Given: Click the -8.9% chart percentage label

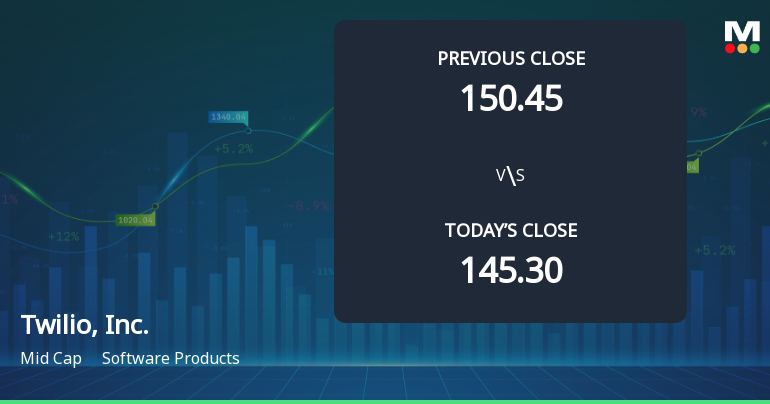Looking at the screenshot, I should [308, 206].
